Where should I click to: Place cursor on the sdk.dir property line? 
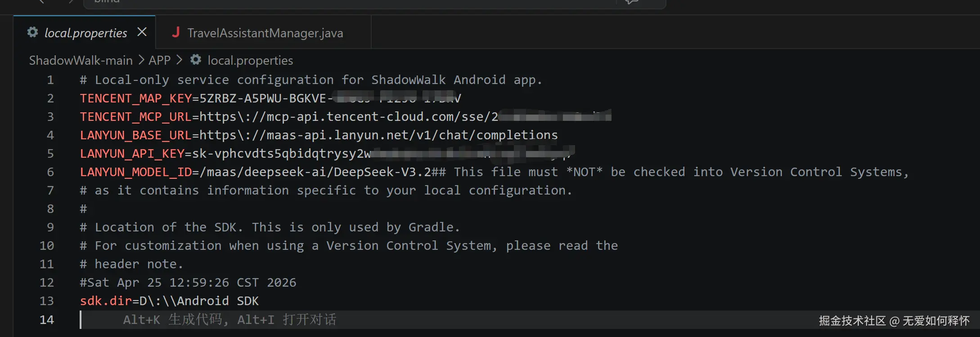[x=169, y=301]
